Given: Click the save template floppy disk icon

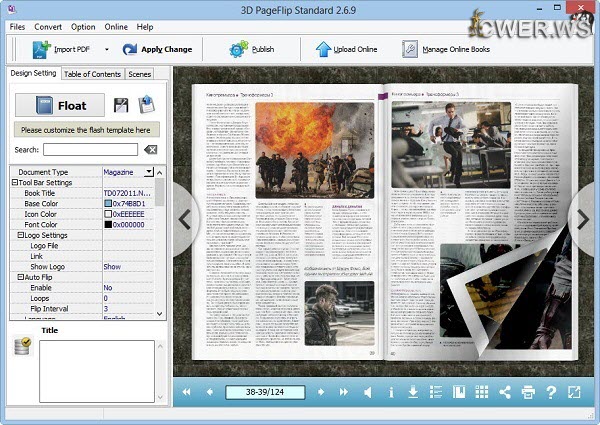Looking at the screenshot, I should pyautogui.click(x=121, y=104).
